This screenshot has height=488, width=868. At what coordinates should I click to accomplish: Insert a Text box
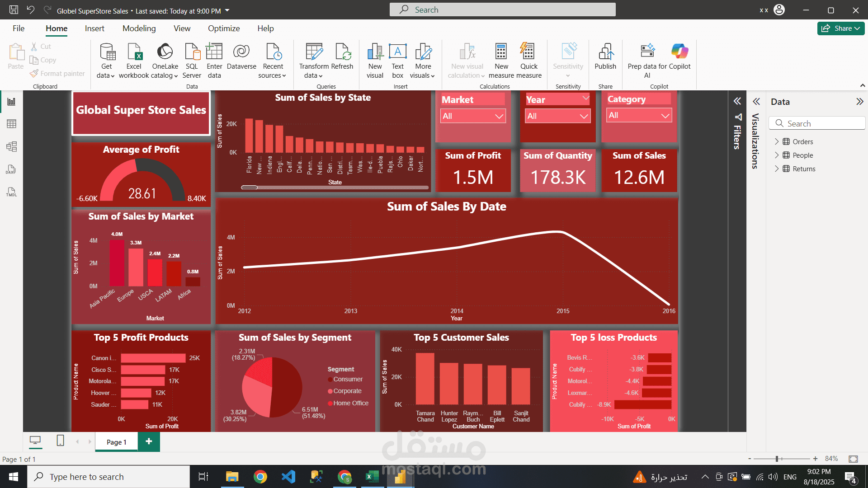pos(398,61)
